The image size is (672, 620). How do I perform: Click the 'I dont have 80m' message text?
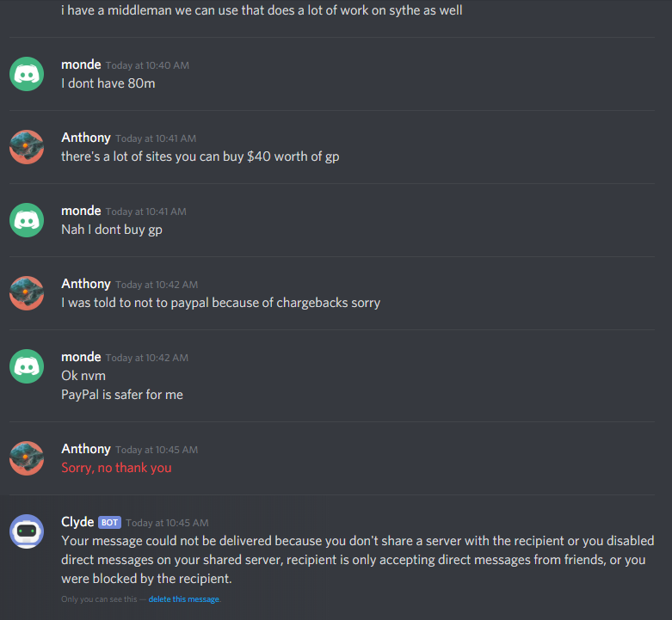coord(108,83)
